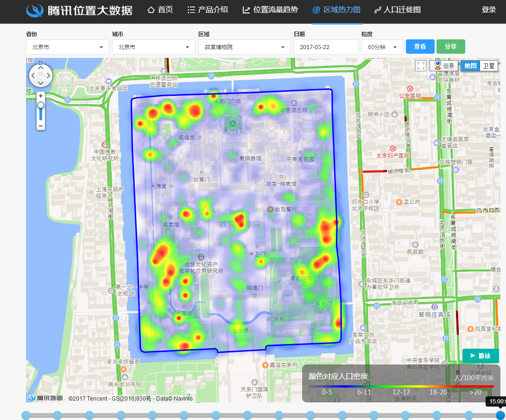Click the 悦草堂 restaurant icon
The height and width of the screenshot is (420, 506).
tap(470, 329)
